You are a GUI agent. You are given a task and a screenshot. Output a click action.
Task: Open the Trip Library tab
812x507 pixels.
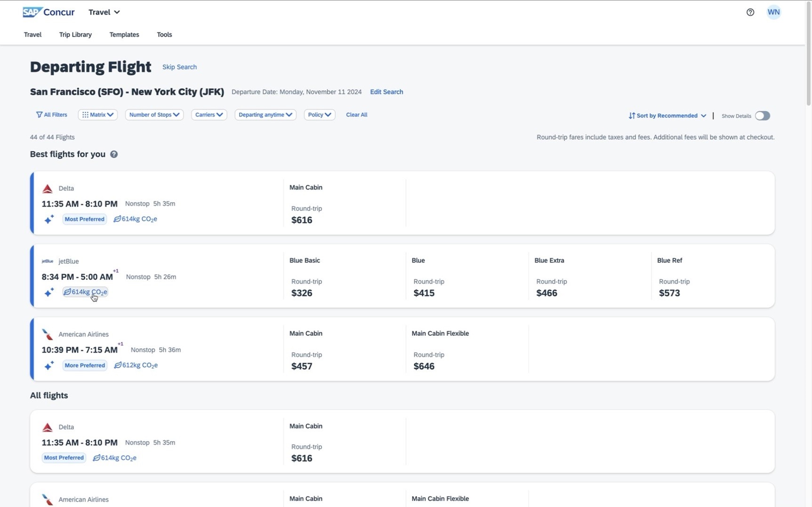point(75,35)
